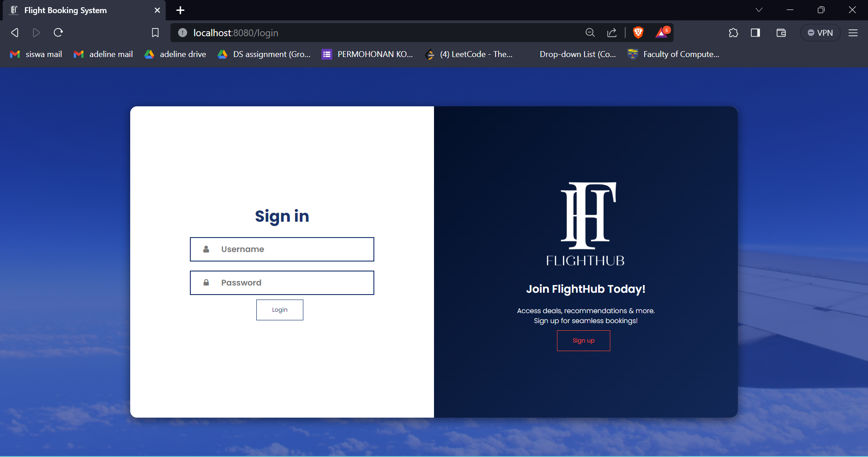This screenshot has width=868, height=457.
Task: Close the Flight Booking System tab
Action: pos(157,10)
